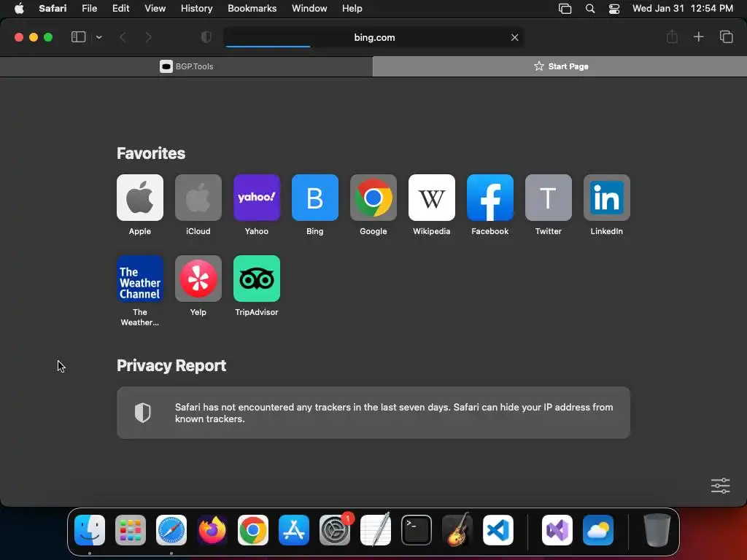The width and height of the screenshot is (747, 560).
Task: Open System Settings from the Dock
Action: click(x=335, y=530)
